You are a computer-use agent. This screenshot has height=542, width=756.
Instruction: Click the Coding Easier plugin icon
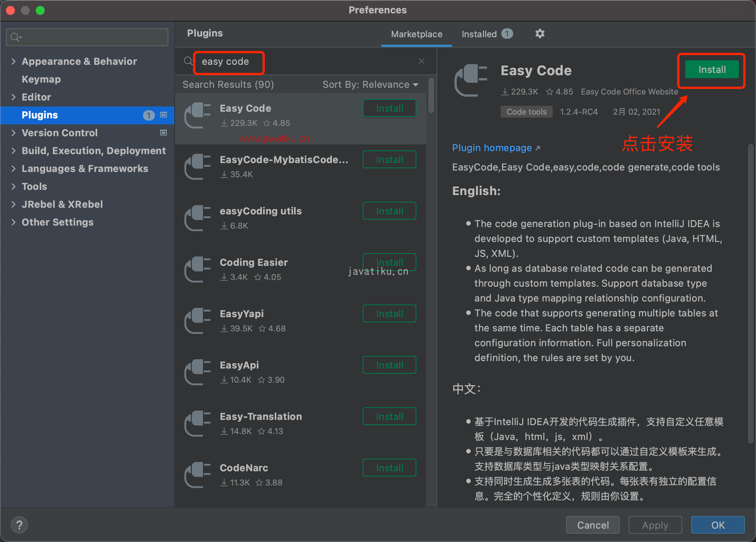click(197, 270)
